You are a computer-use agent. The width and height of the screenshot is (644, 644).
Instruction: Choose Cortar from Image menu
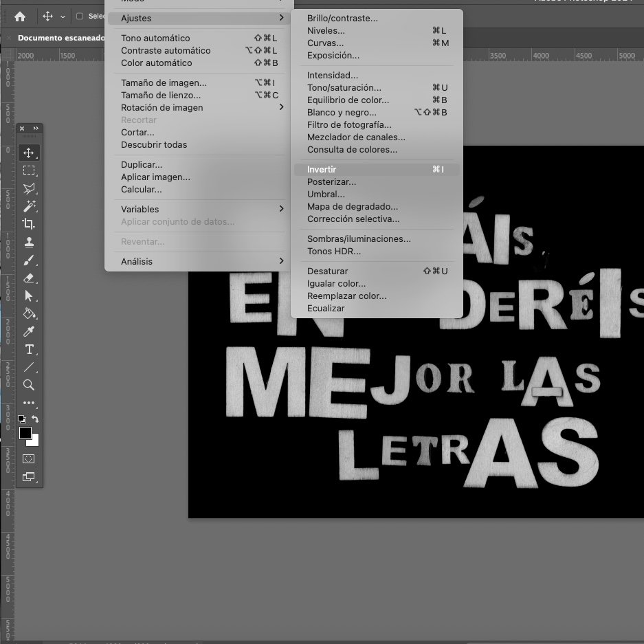199,132
